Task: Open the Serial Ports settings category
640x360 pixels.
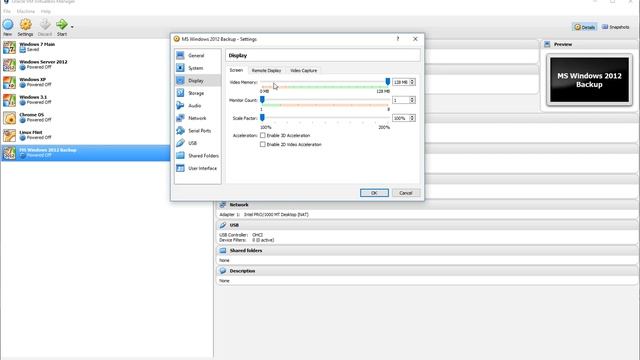Action: click(198, 131)
